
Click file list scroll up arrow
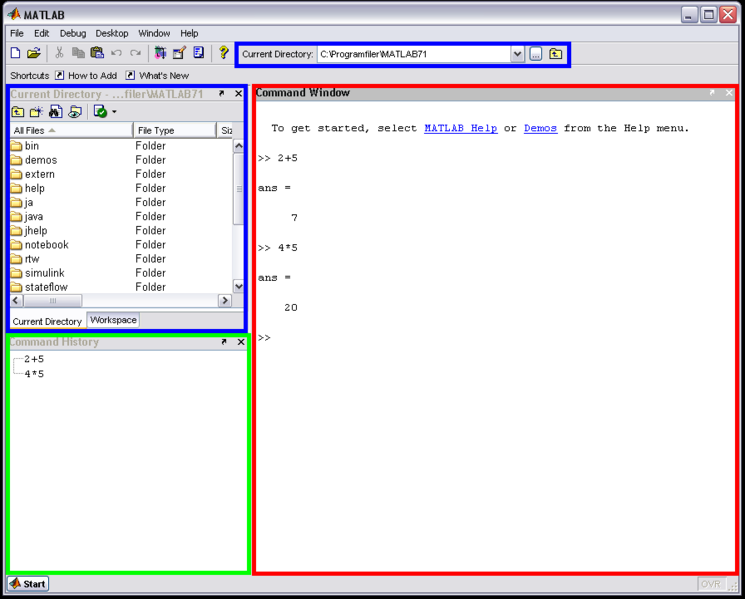click(239, 146)
